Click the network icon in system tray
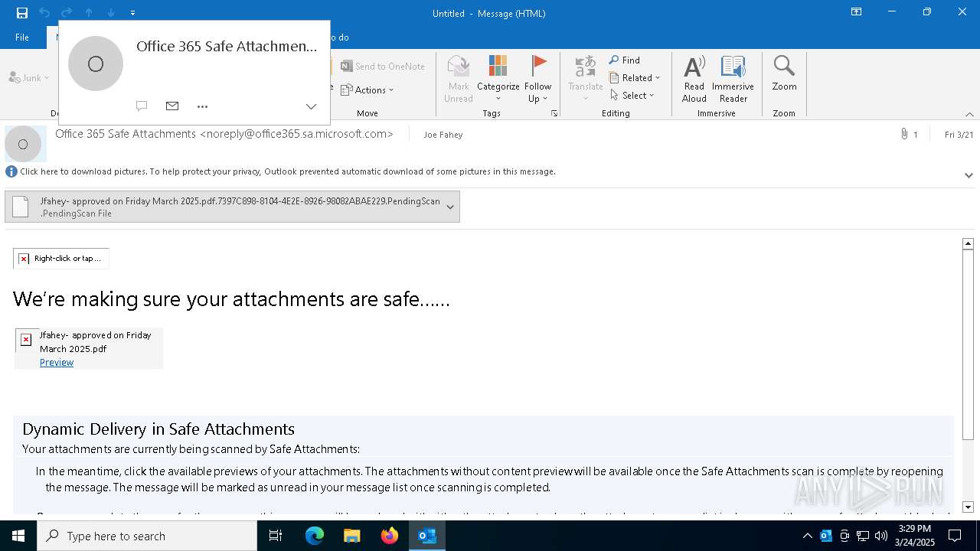This screenshot has width=980, height=551. tap(863, 536)
